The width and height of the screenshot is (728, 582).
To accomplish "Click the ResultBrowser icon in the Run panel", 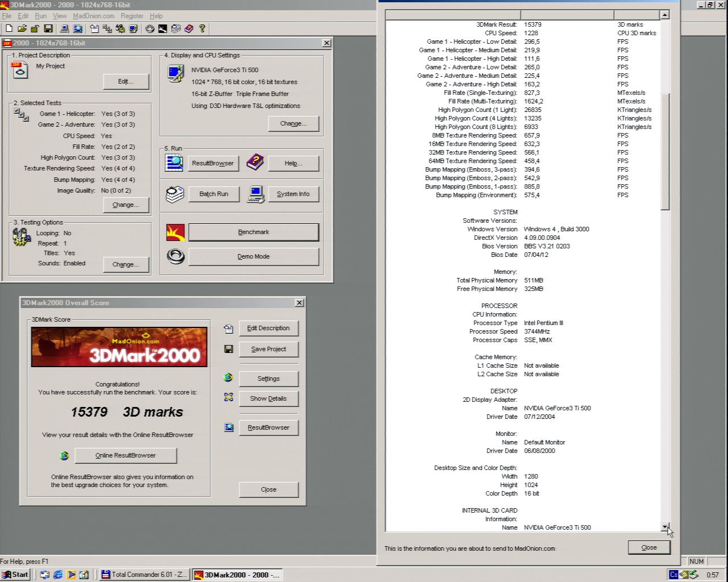I will coord(174,163).
